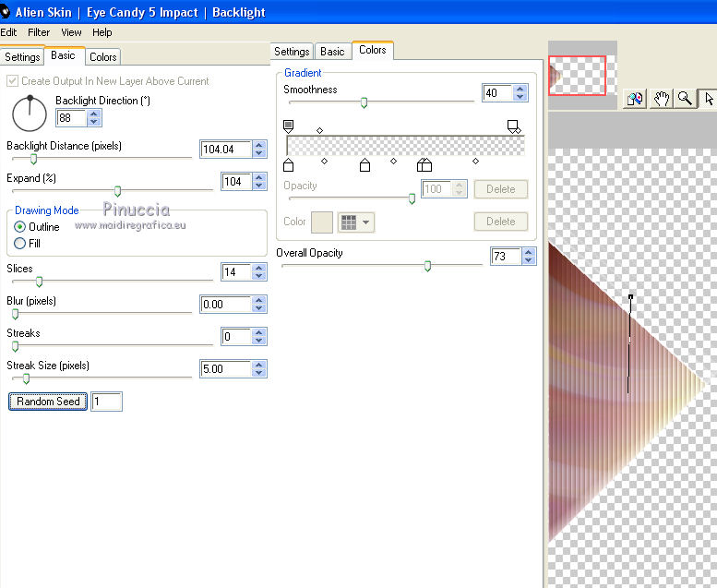
Task: Adjust the Smoothness slider handle
Action: 364,102
